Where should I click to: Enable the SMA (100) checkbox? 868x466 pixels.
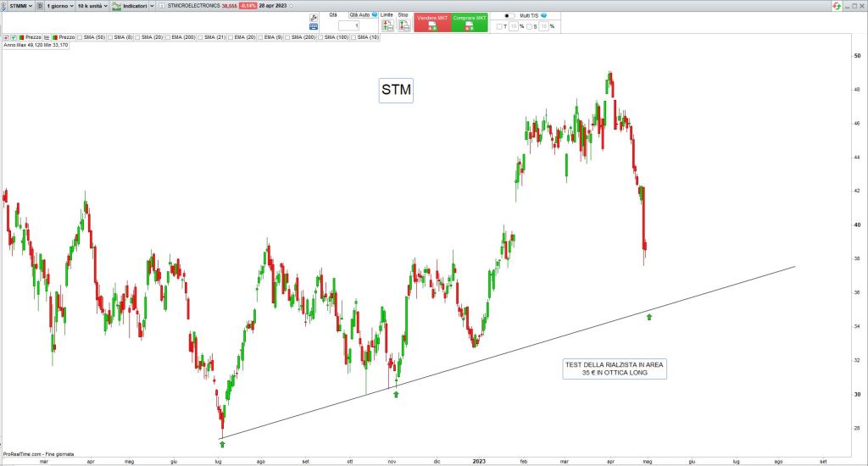click(320, 37)
